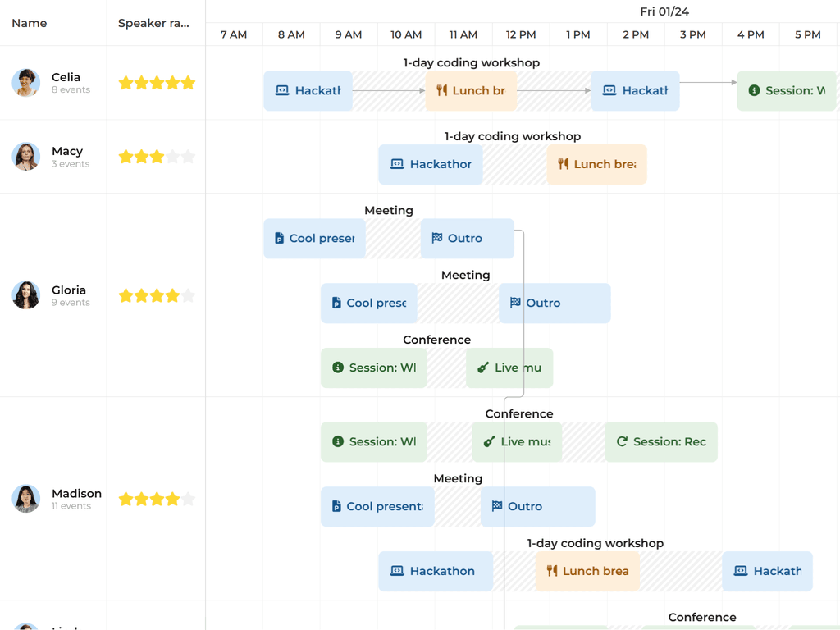Click Celia's avatar photo
Viewport: 840px width, 630px height.
pos(25,83)
